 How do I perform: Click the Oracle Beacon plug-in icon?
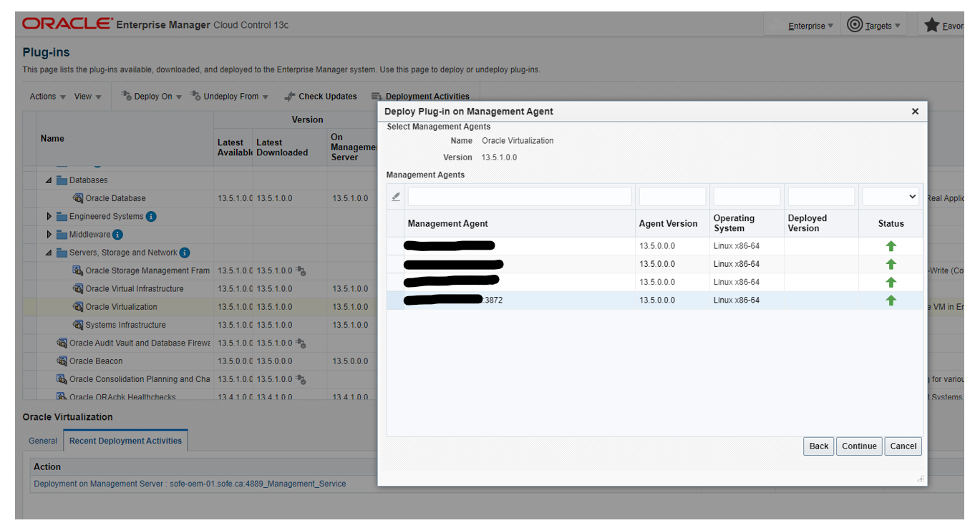tap(62, 361)
